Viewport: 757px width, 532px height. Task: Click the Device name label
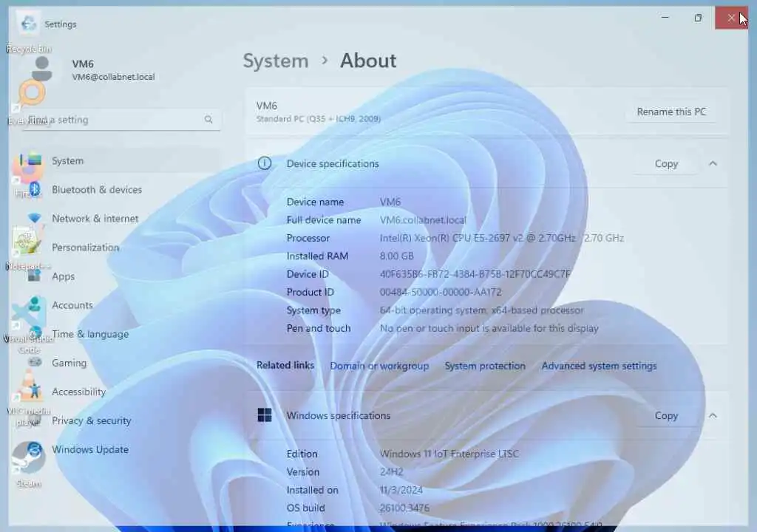(315, 202)
